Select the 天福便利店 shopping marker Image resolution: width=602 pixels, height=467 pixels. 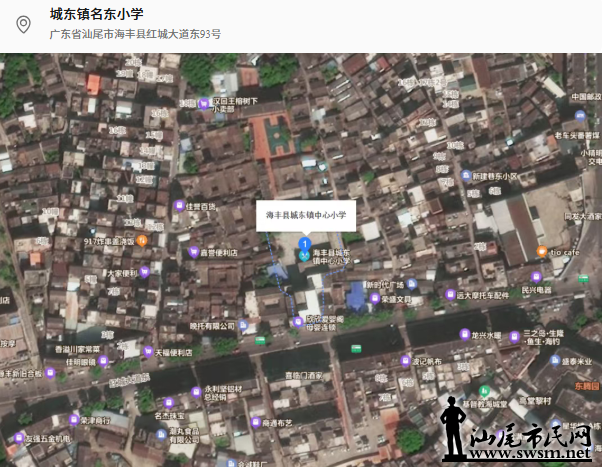point(147,352)
